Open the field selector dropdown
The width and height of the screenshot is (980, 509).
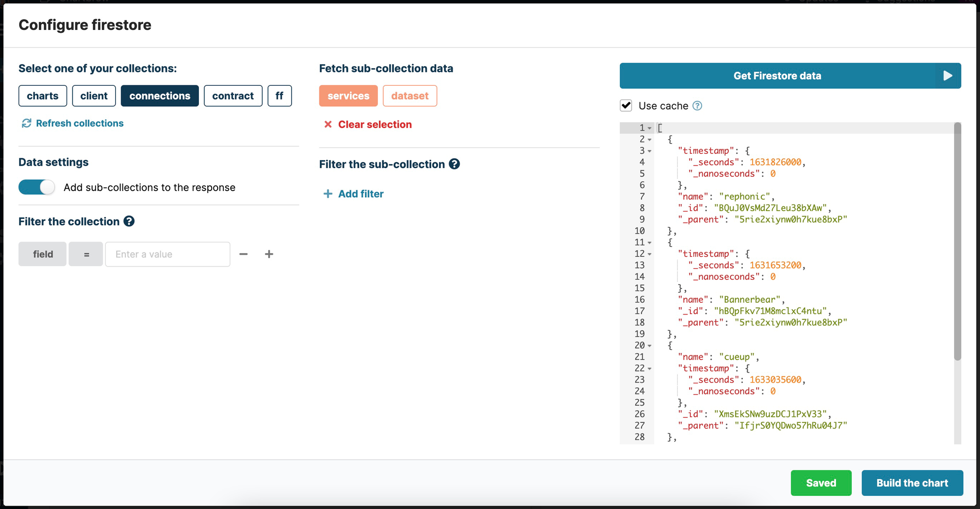pos(42,254)
